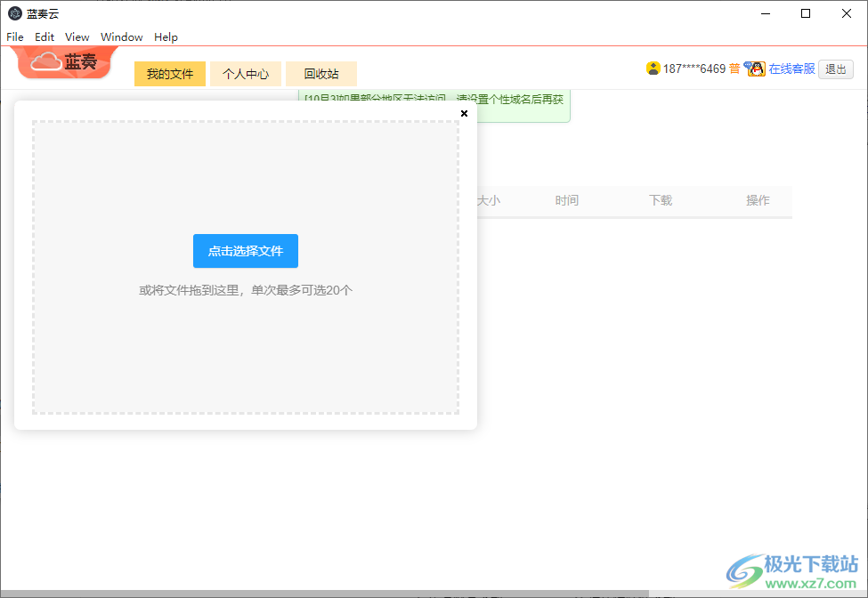Switch to the 个人中心 tab

coord(246,74)
